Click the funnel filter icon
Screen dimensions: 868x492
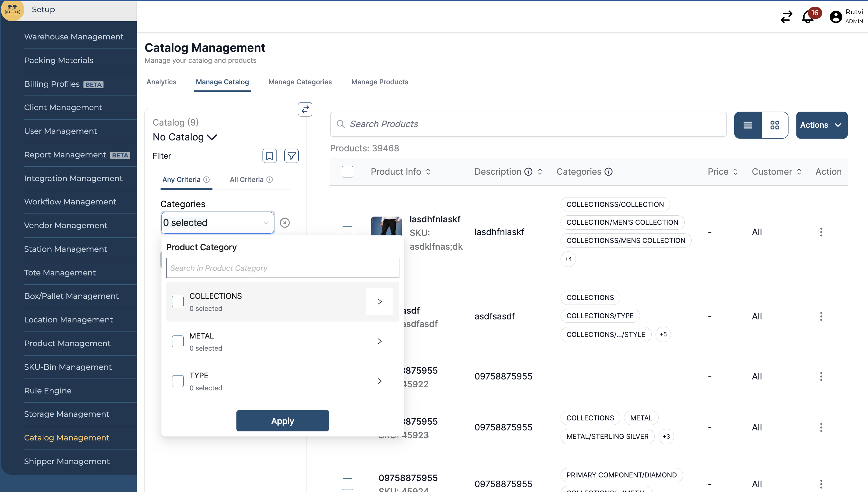[291, 156]
